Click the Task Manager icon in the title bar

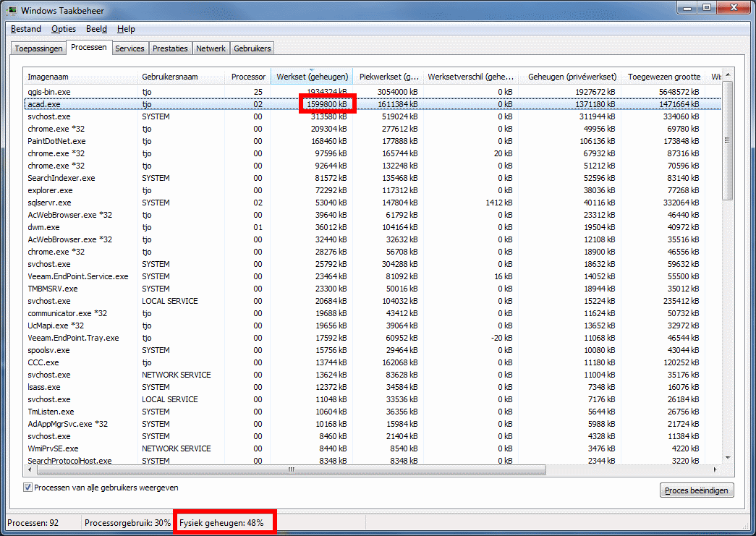click(13, 10)
